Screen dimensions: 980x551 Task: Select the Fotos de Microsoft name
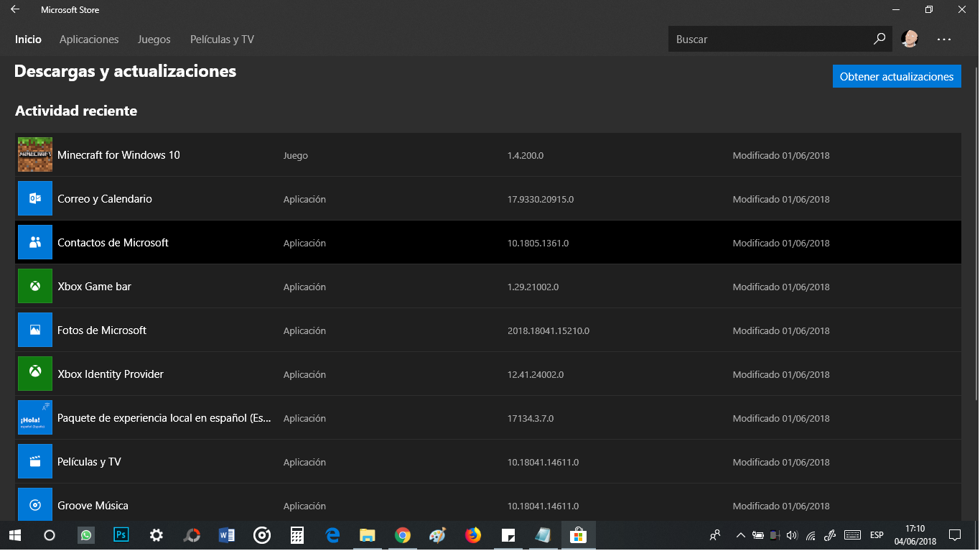[x=102, y=330]
